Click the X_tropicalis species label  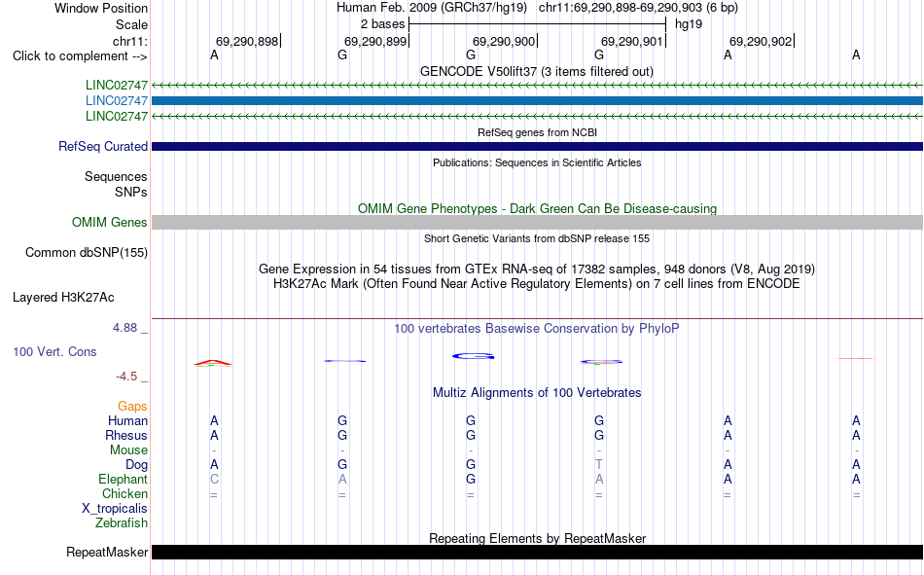[115, 509]
